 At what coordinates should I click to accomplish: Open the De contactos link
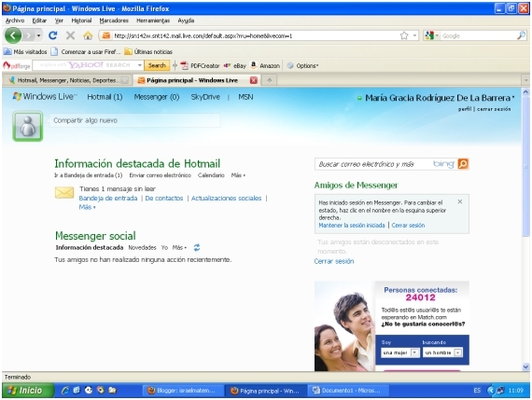(164, 199)
